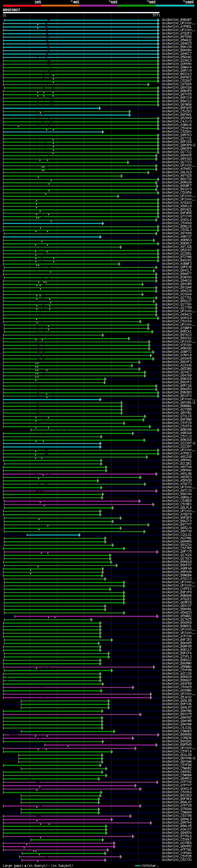Click the purple ~60% identity legend segment
Screen dimensions: 197x868
(x=98, y=6)
